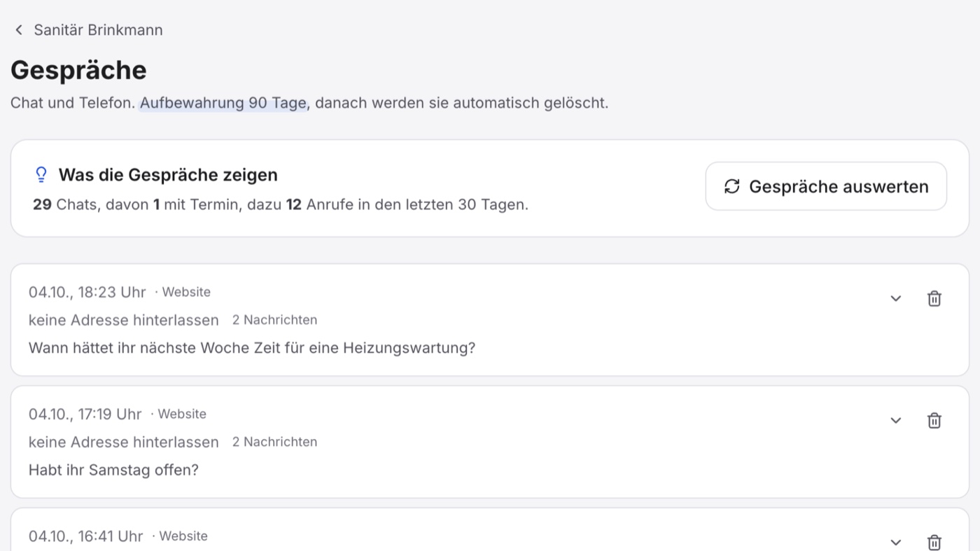Click 'keine Adresse hinterlassen' in the 18:23 Uhr card
This screenshot has height=551, width=980.
(124, 320)
